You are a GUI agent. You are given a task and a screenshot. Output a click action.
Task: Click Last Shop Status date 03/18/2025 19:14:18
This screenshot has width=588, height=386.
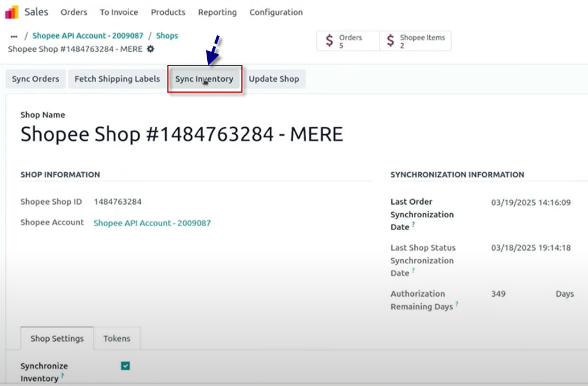[x=531, y=248]
